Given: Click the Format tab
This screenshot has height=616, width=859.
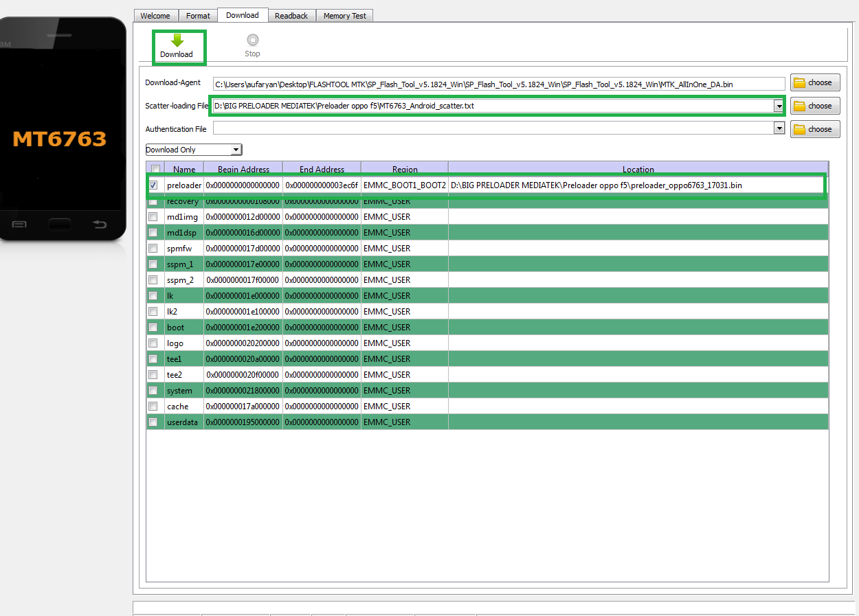Looking at the screenshot, I should (198, 15).
